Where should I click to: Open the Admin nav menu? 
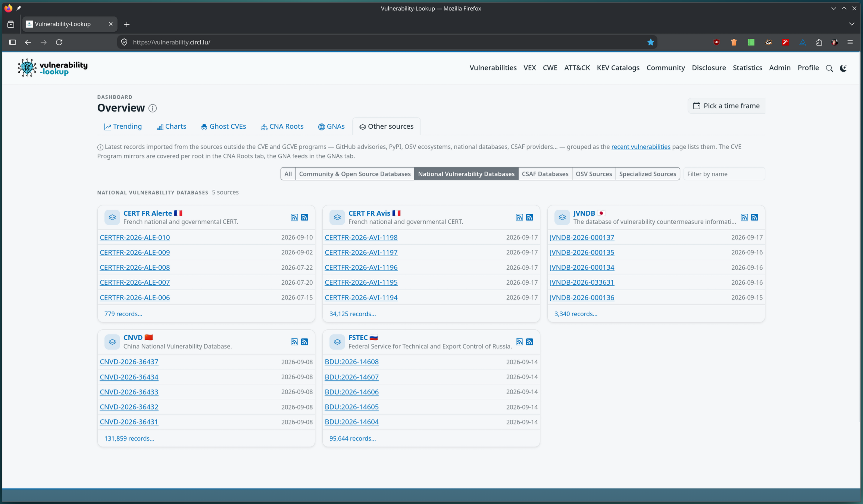[779, 68]
